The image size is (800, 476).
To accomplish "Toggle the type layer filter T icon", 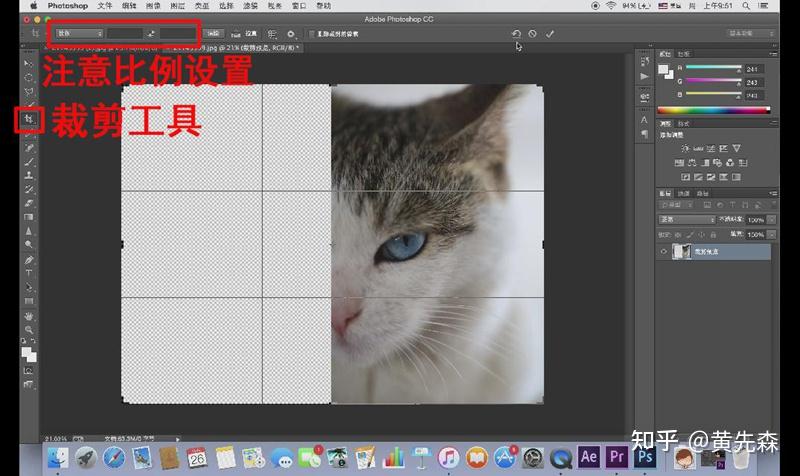I will pyautogui.click(x=732, y=205).
